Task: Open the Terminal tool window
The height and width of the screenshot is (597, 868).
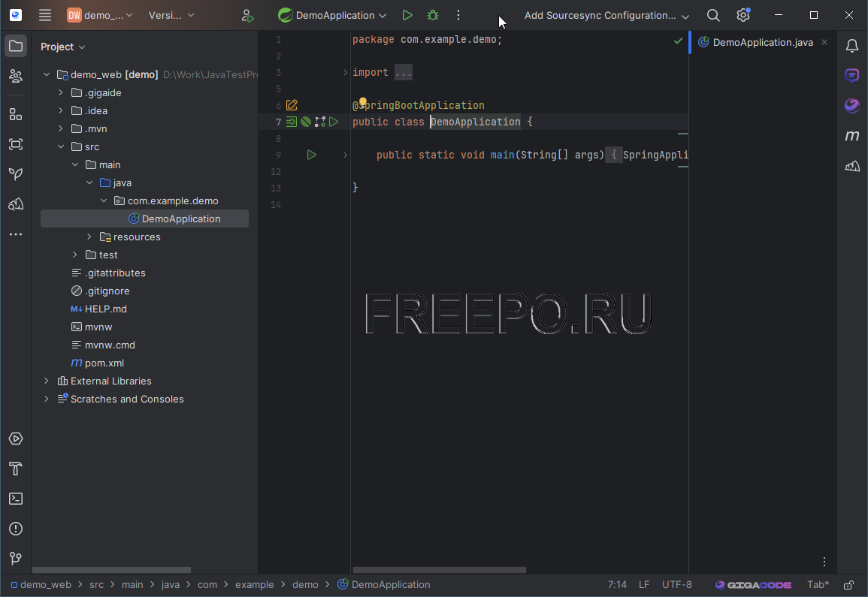Action: click(15, 499)
